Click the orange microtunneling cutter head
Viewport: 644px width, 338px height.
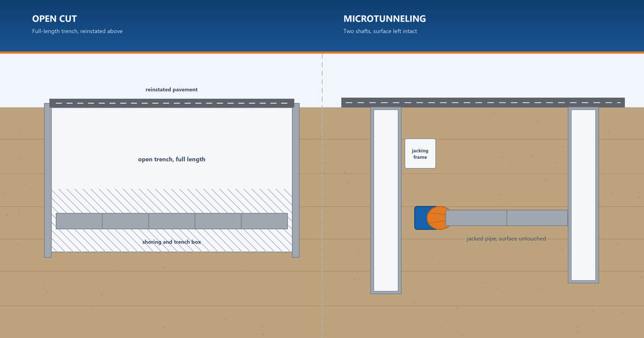tap(438, 218)
